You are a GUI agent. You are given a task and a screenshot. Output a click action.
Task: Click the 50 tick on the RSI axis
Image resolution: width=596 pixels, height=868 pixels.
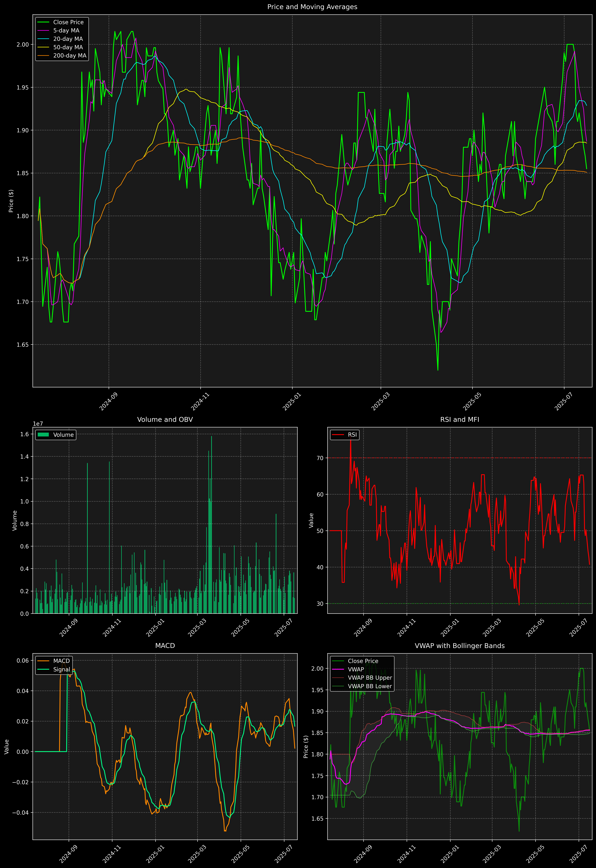pos(320,531)
